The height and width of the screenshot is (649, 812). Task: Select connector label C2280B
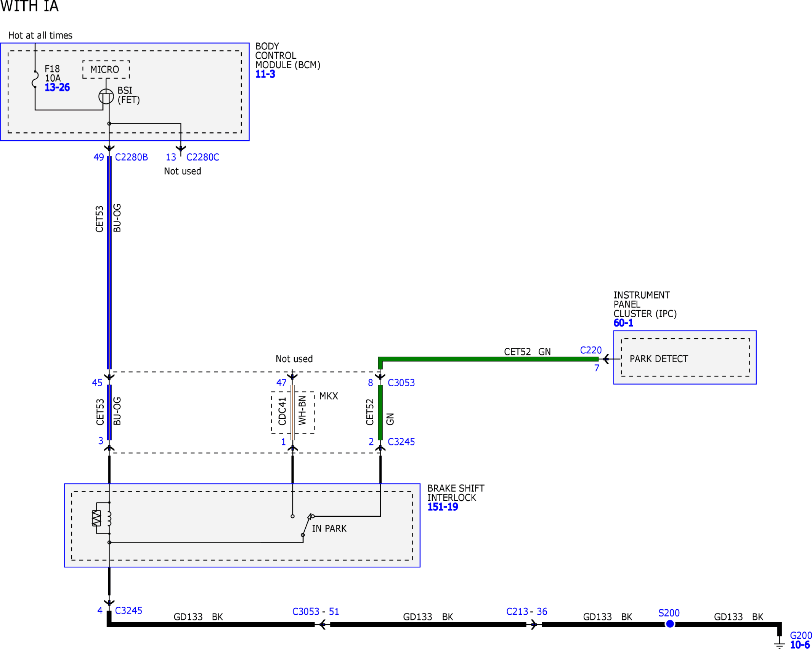click(x=131, y=157)
